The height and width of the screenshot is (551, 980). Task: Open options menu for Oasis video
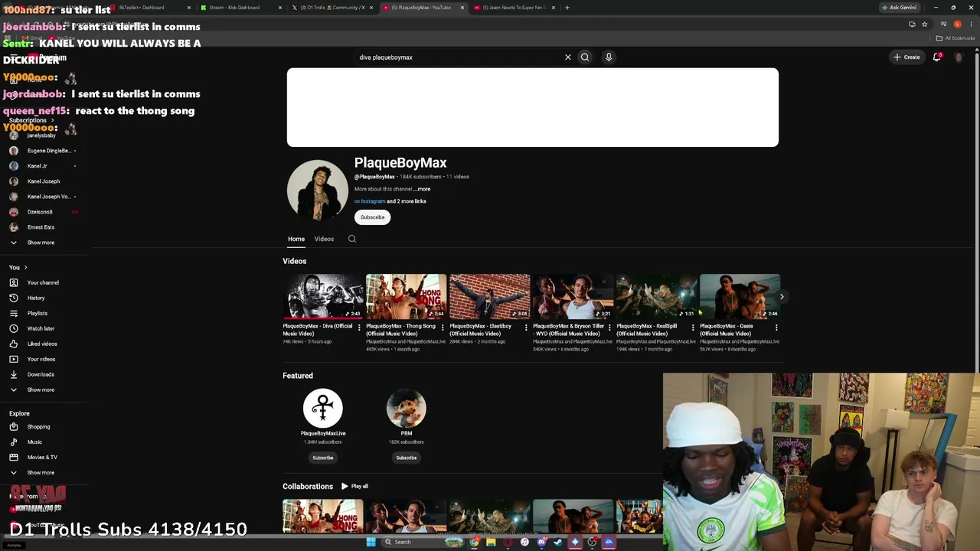[776, 328]
